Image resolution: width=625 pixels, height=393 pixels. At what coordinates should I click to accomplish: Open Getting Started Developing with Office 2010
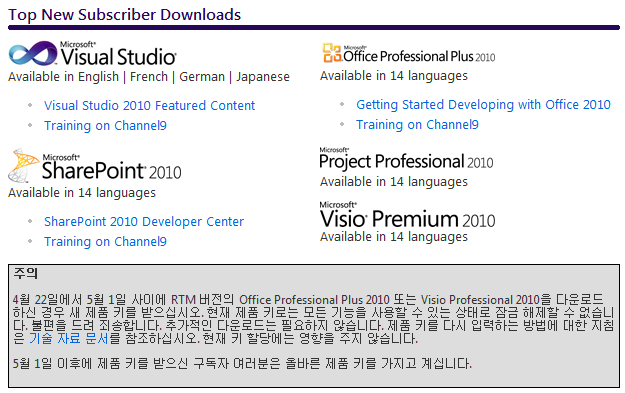tap(483, 105)
